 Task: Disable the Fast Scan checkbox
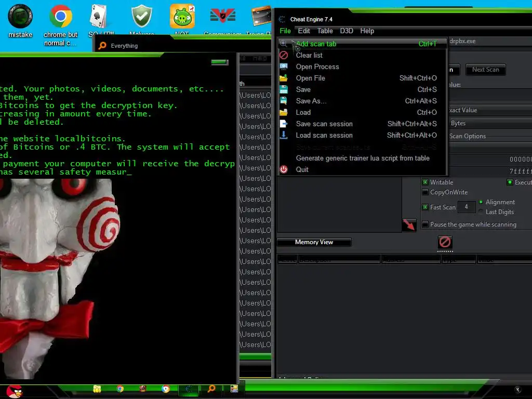coord(425,207)
